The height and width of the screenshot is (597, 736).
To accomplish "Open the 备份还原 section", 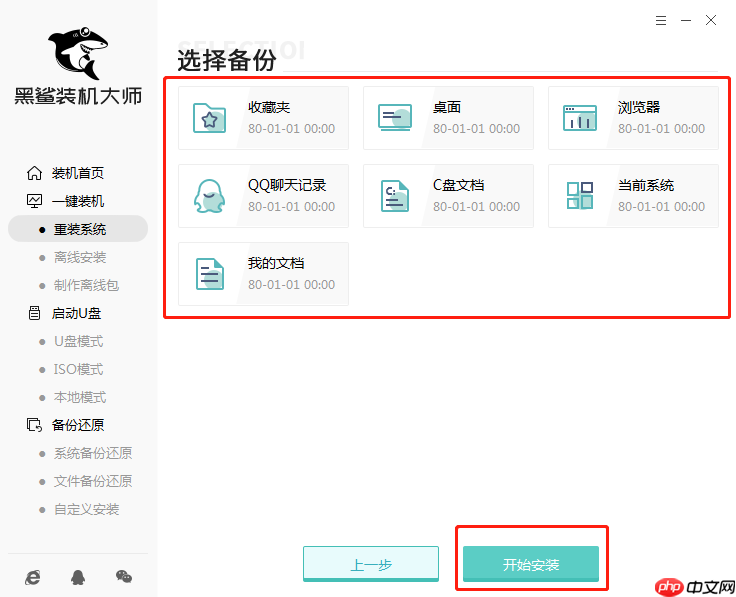I will (x=77, y=425).
